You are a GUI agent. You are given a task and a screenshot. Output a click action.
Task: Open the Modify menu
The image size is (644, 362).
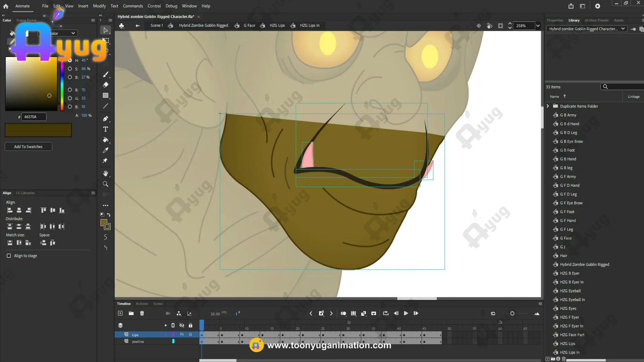(x=99, y=6)
